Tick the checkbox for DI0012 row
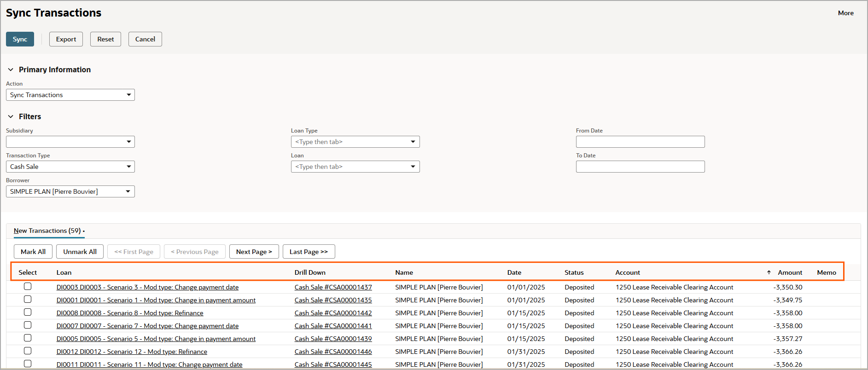This screenshot has height=370, width=868. (28, 351)
